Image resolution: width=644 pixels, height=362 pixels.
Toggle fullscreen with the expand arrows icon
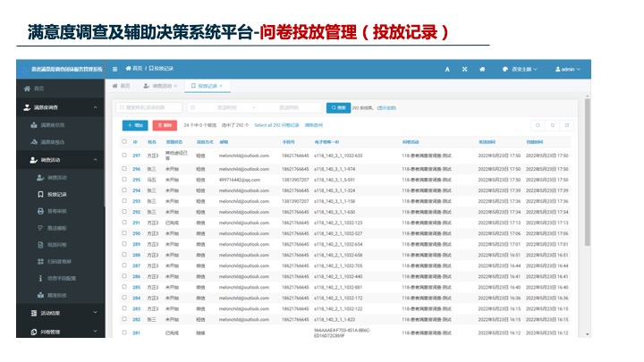(464, 70)
